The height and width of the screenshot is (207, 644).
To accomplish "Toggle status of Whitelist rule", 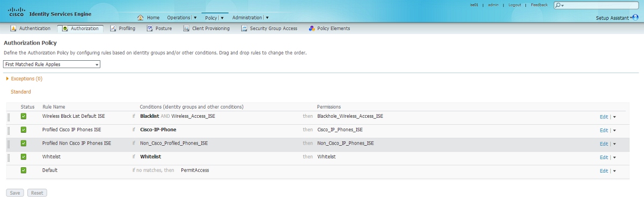I will coord(24,156).
